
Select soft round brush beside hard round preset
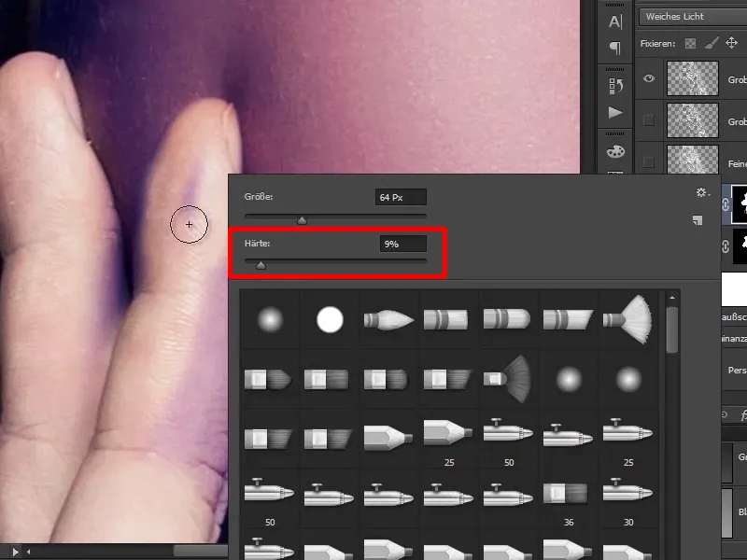point(270,319)
